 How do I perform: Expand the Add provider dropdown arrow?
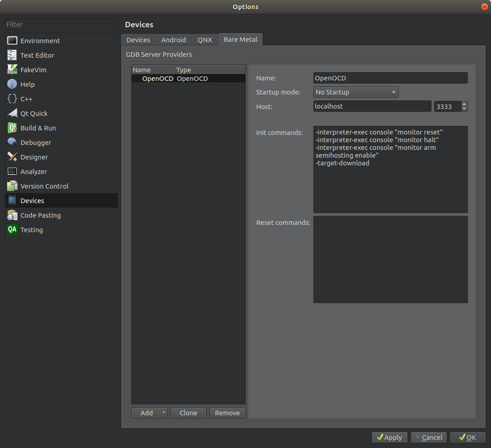pos(164,413)
